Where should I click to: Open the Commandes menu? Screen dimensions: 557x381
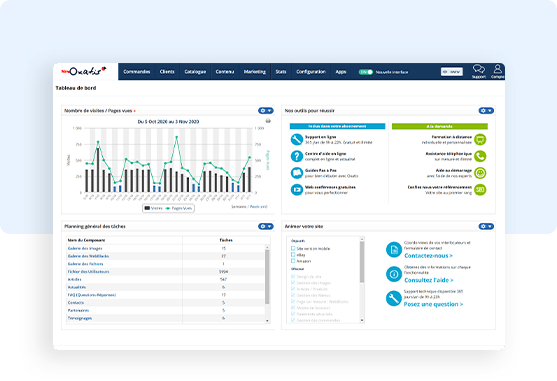click(x=137, y=72)
